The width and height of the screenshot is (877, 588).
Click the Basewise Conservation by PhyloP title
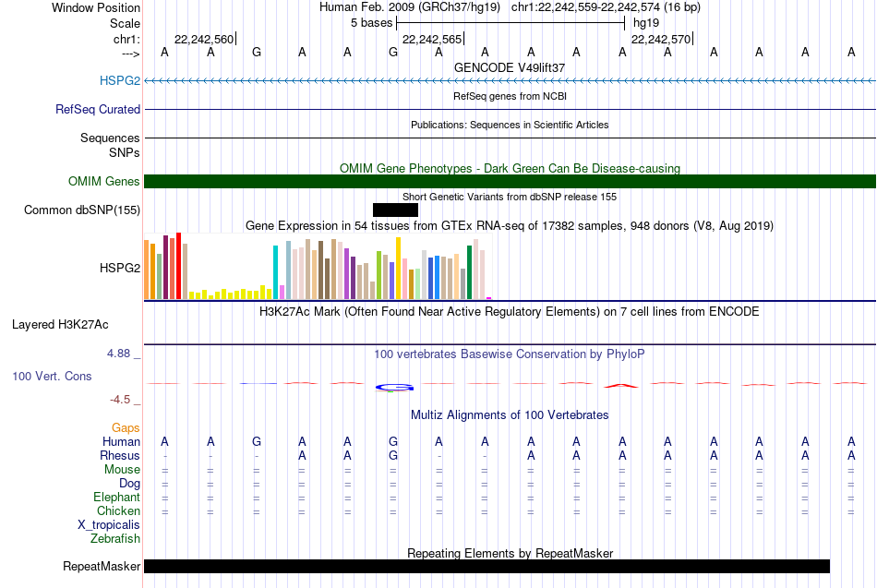[x=510, y=354]
